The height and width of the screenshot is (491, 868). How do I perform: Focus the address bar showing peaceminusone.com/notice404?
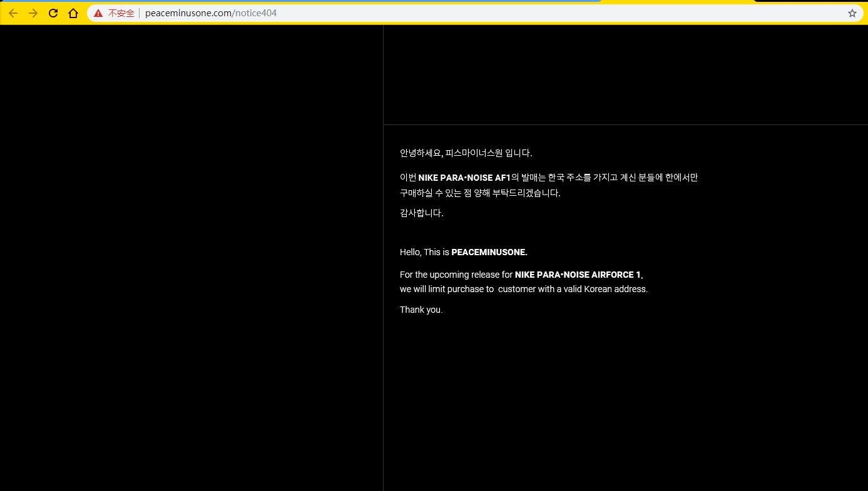click(x=476, y=13)
